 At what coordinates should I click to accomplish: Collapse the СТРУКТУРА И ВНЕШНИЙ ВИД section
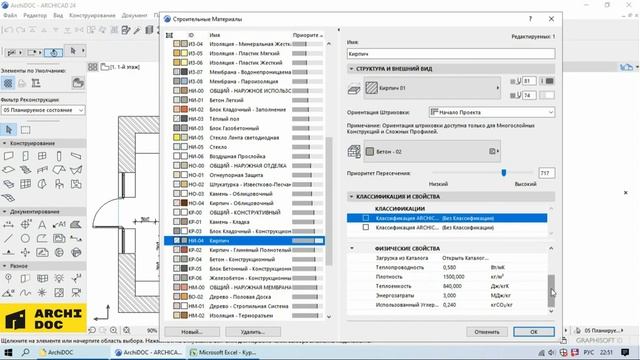351,69
